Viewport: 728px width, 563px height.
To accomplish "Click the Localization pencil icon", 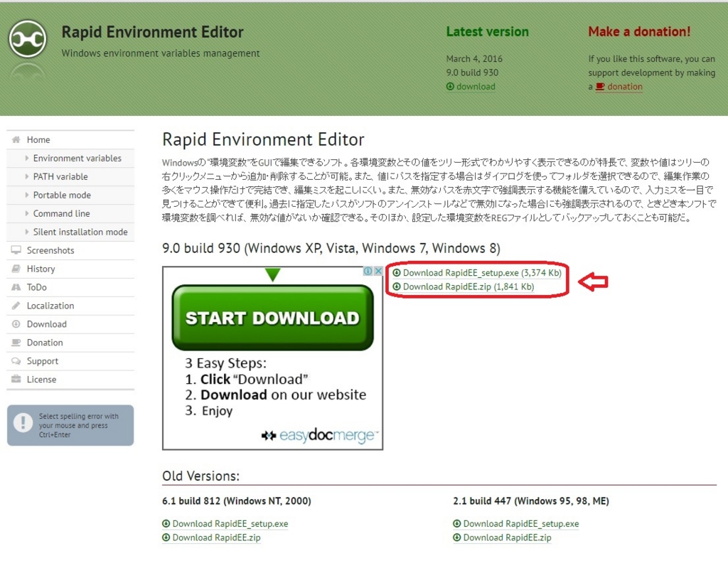I will pos(15,306).
